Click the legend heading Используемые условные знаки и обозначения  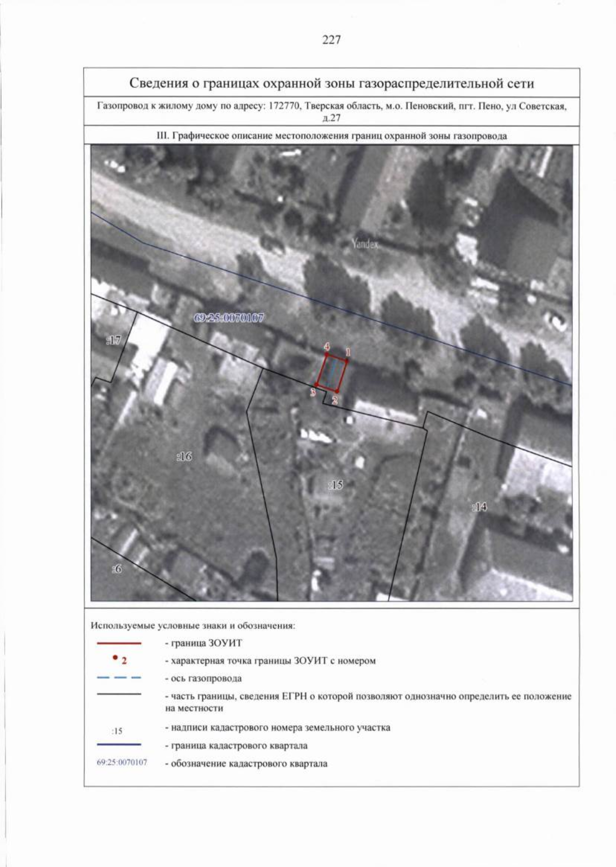[193, 626]
